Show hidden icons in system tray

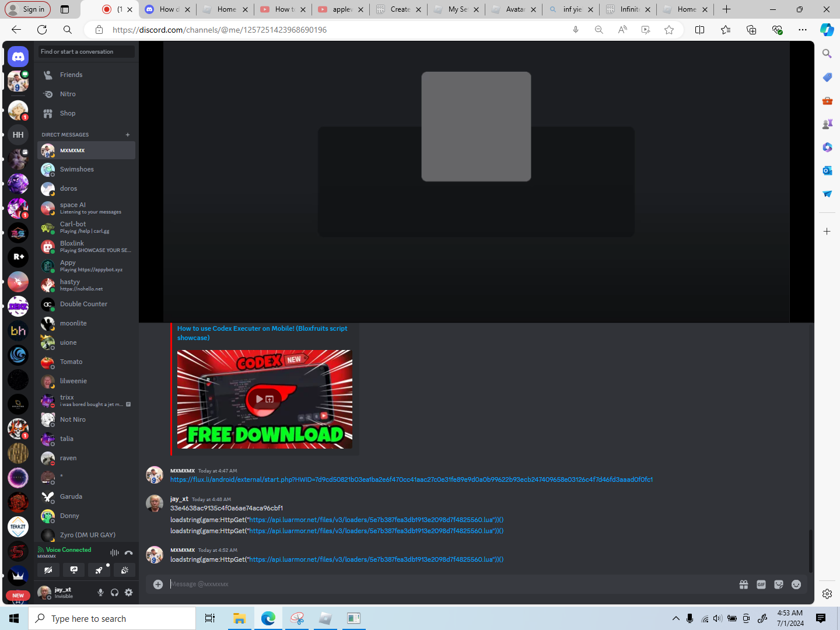tap(676, 618)
